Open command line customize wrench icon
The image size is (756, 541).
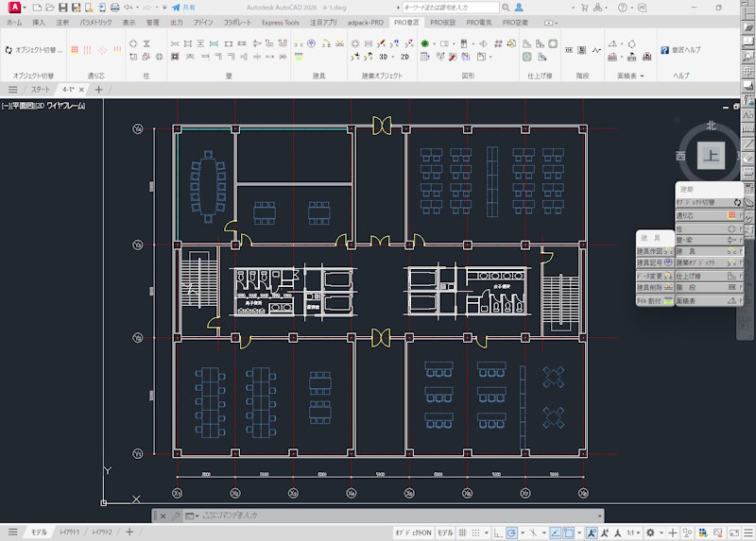[x=176, y=516]
